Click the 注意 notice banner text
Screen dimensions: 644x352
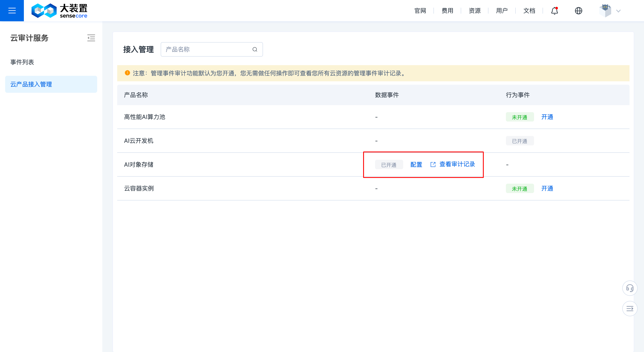point(270,73)
